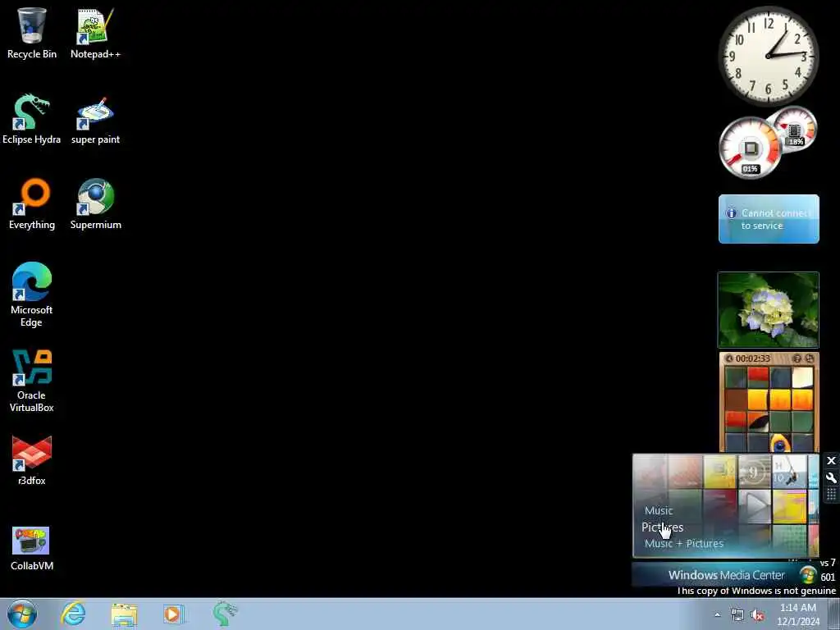
Task: Click the flower slideshow picture
Action: [768, 309]
